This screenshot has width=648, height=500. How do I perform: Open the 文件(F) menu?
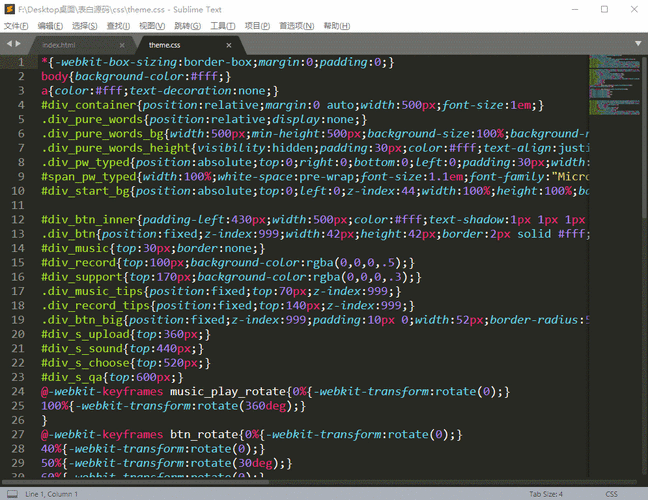(x=16, y=26)
